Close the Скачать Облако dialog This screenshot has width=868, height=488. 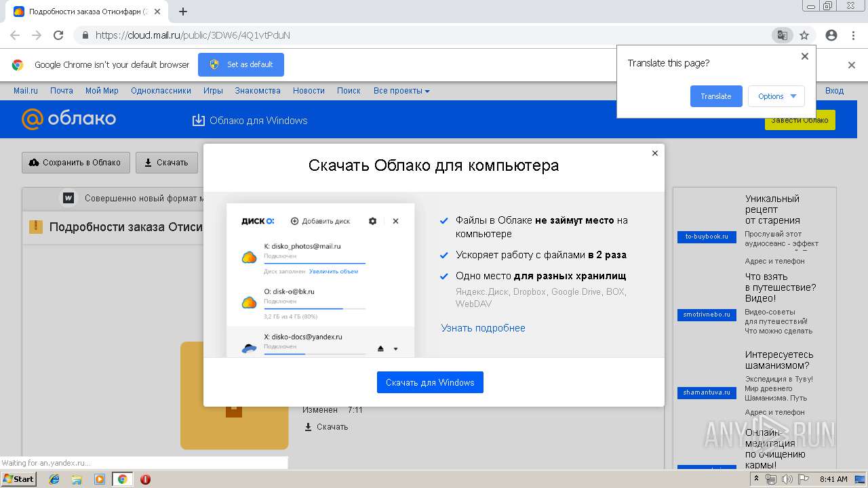[x=655, y=153]
